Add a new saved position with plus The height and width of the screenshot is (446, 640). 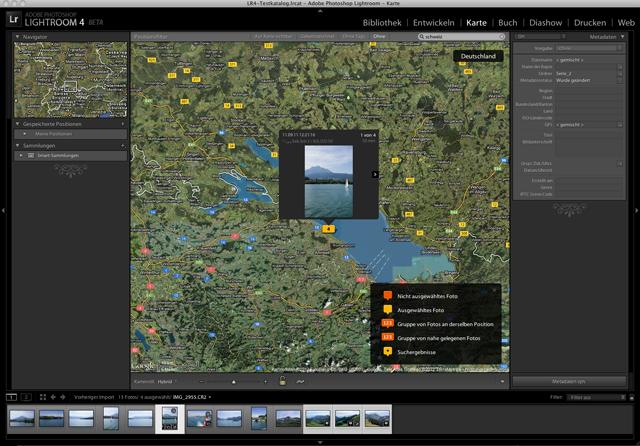(123, 124)
